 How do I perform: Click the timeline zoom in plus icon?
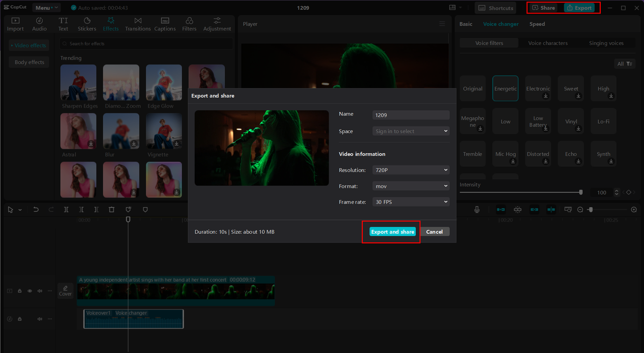click(634, 210)
